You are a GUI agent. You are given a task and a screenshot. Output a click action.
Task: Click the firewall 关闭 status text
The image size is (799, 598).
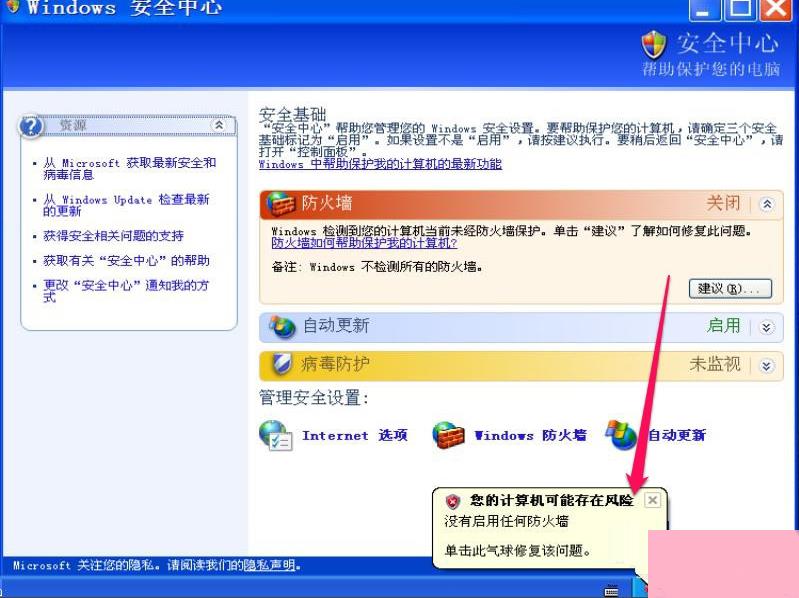(x=723, y=203)
